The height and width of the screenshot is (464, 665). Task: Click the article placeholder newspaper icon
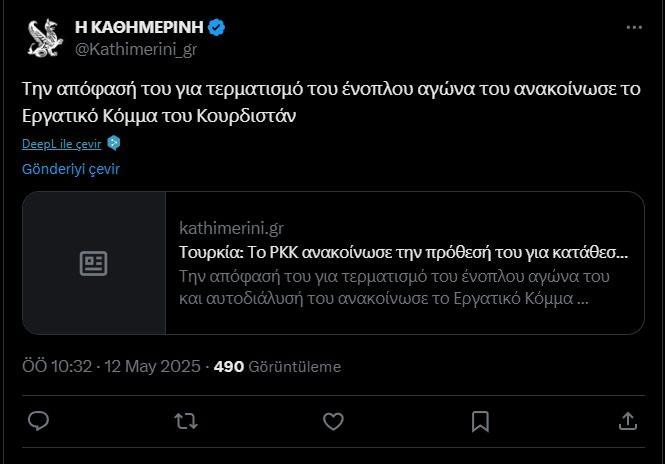(94, 263)
